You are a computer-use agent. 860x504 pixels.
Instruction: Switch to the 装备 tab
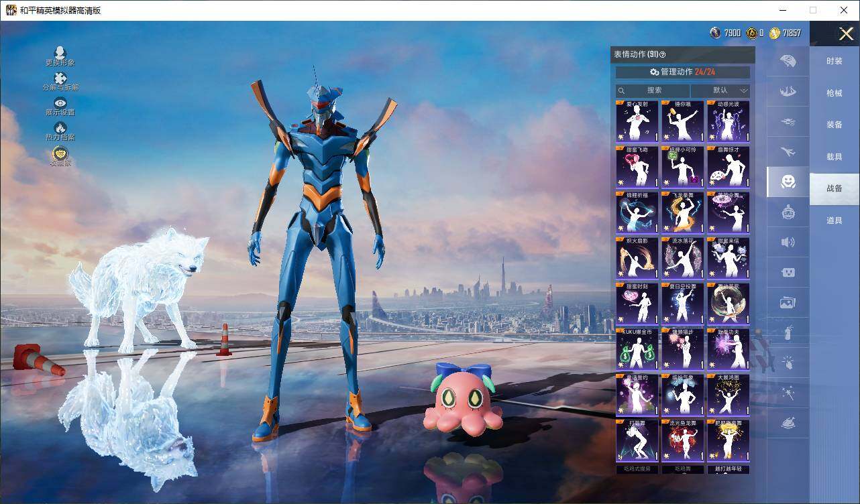coord(835,125)
